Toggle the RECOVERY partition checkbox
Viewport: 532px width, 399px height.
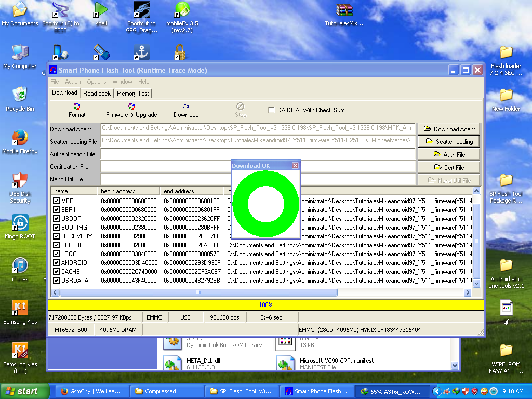point(56,236)
